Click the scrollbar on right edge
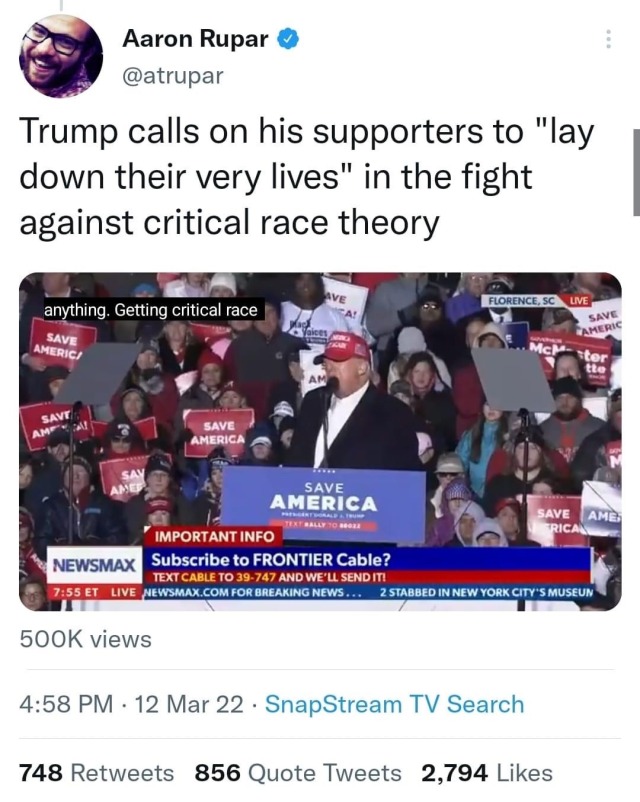Viewport: 640px width, 802px height. [636, 172]
